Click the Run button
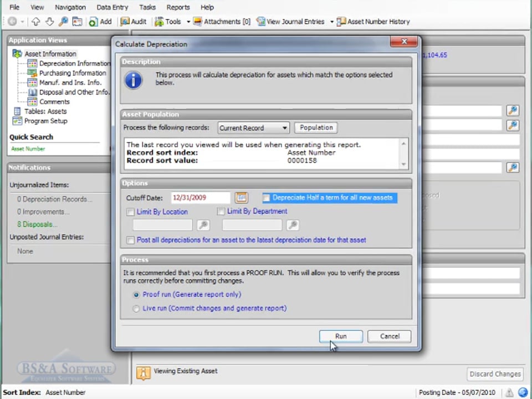Viewport: 532px width, 399px height. 341,336
